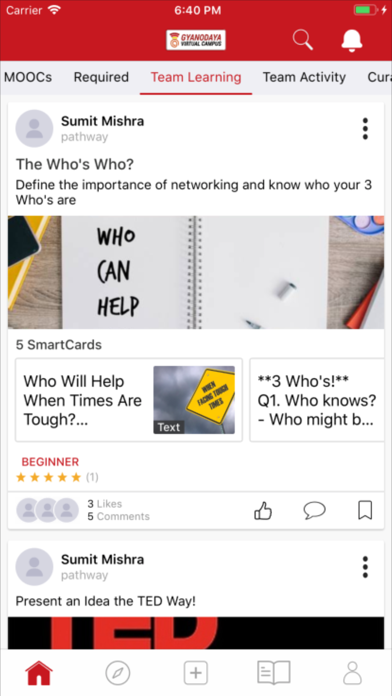Screen dimensions: 392x696
Task: Open the Gyanodaya Virtual Campus logo
Action: pos(196,40)
